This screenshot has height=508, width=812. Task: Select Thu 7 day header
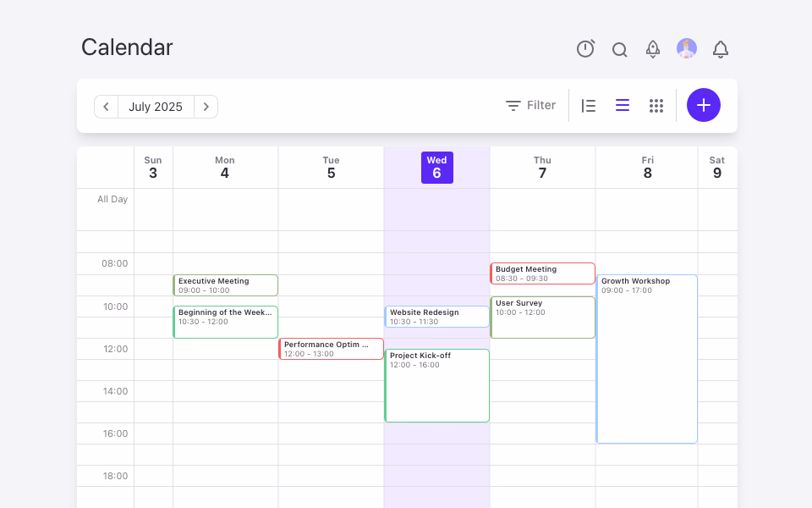(x=542, y=168)
